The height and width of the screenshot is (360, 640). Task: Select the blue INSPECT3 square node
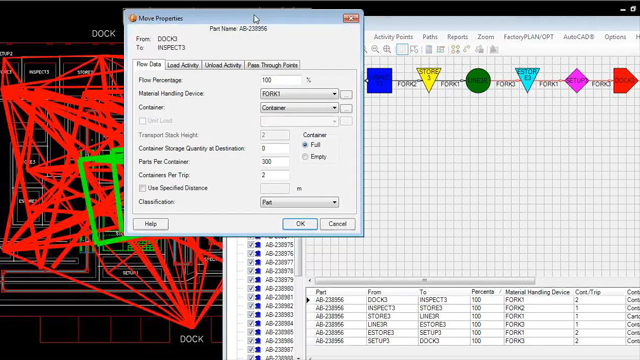pyautogui.click(x=380, y=80)
